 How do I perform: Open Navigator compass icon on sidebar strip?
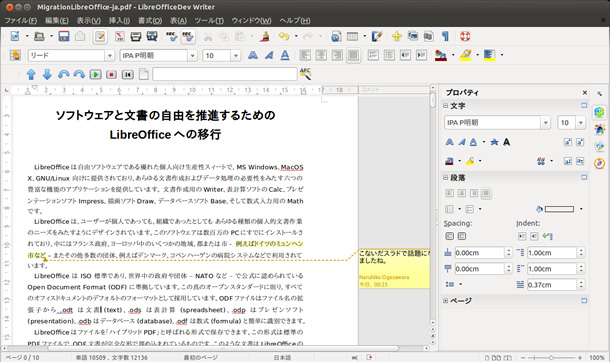[x=599, y=163]
